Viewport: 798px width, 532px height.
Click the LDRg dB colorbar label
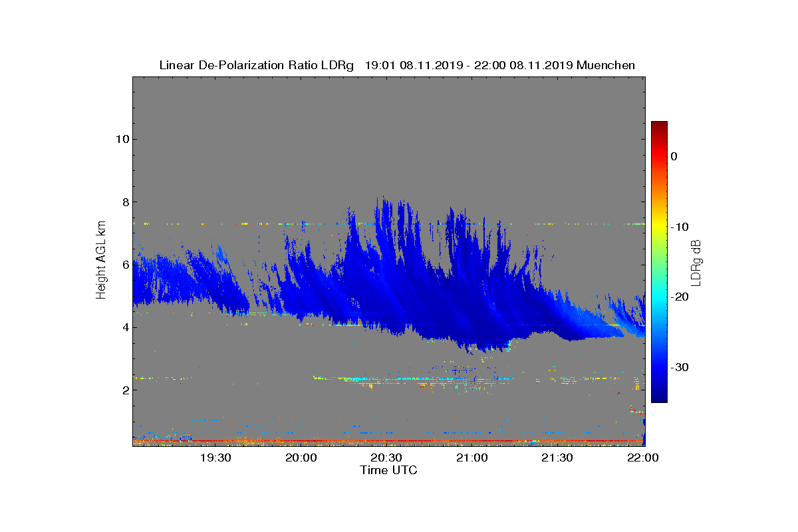click(697, 262)
